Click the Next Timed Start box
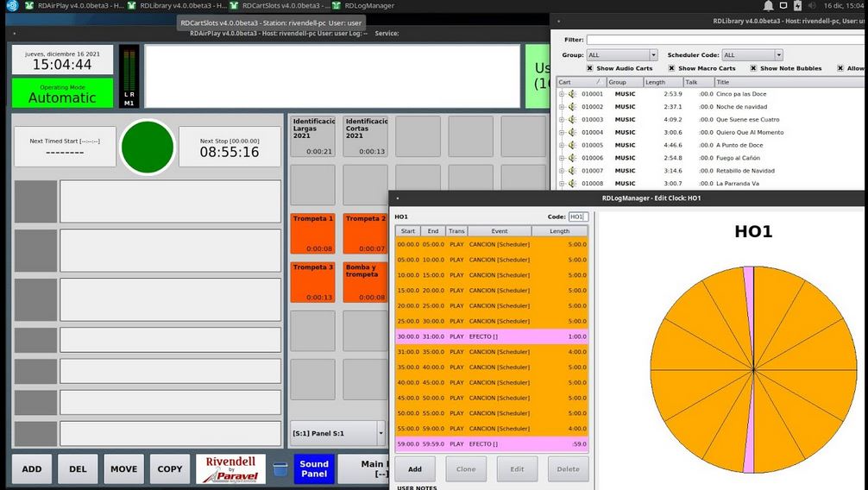868x490 pixels. [x=65, y=148]
